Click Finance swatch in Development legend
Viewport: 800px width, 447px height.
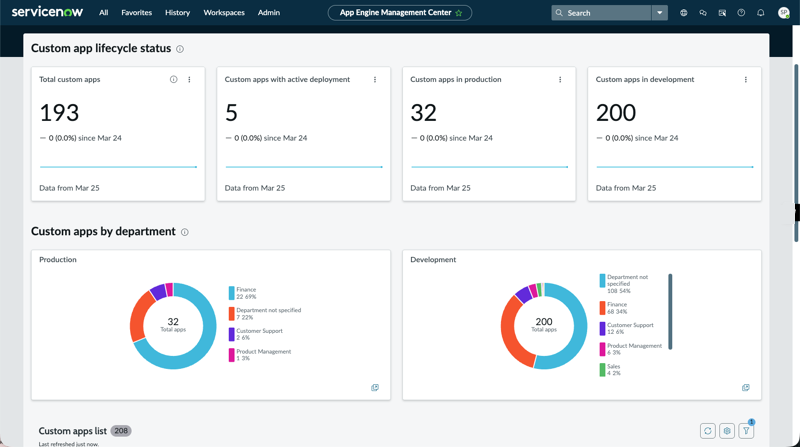(x=603, y=308)
